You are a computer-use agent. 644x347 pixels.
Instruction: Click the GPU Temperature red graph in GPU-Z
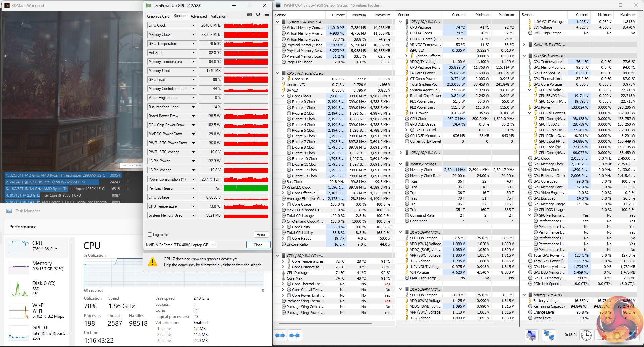[x=246, y=44]
